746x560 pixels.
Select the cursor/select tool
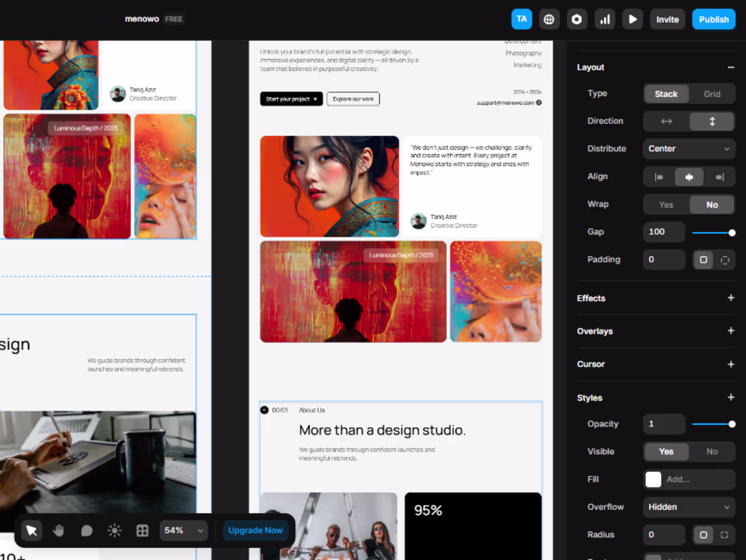click(31, 530)
